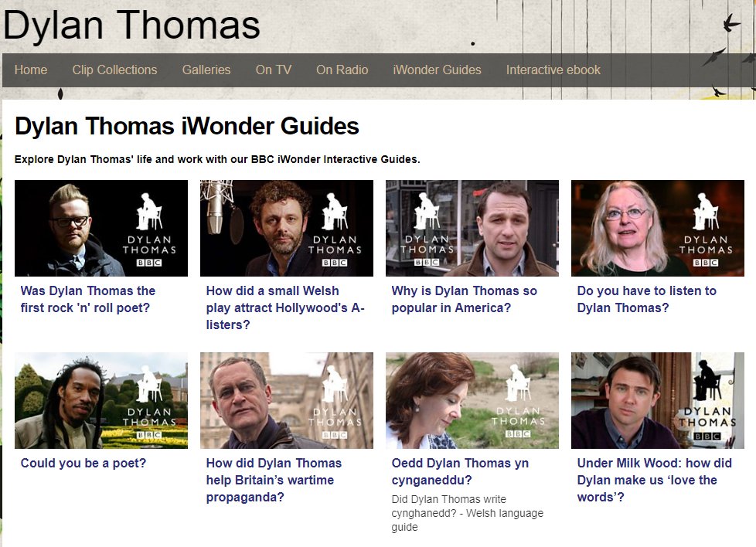Click the 'Explore Dylan Thomas' life and work' intro text
This screenshot has width=756, height=547.
point(217,159)
